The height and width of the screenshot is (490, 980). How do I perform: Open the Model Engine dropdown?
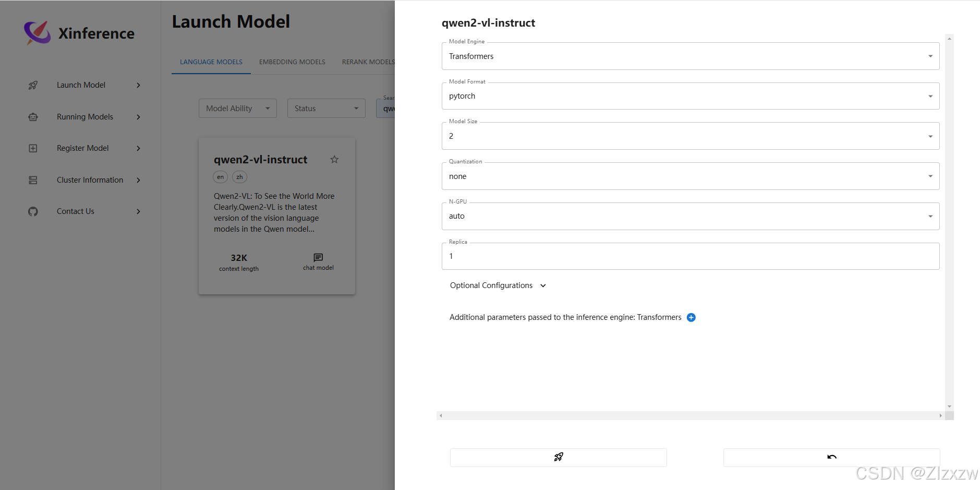(691, 56)
